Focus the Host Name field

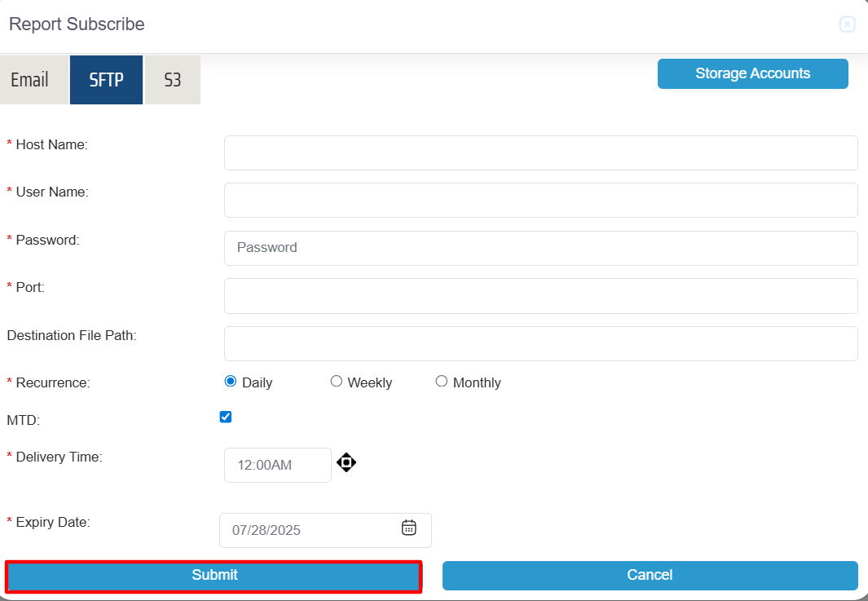click(540, 152)
